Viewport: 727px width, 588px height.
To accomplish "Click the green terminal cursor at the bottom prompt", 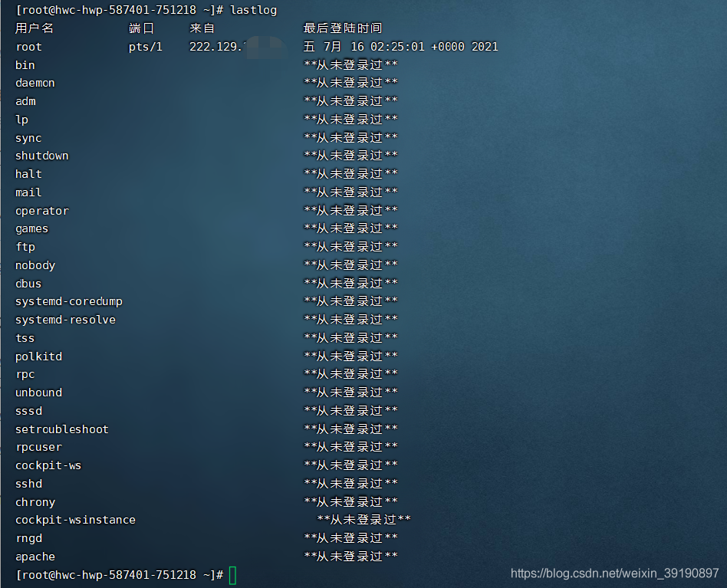I will (233, 576).
